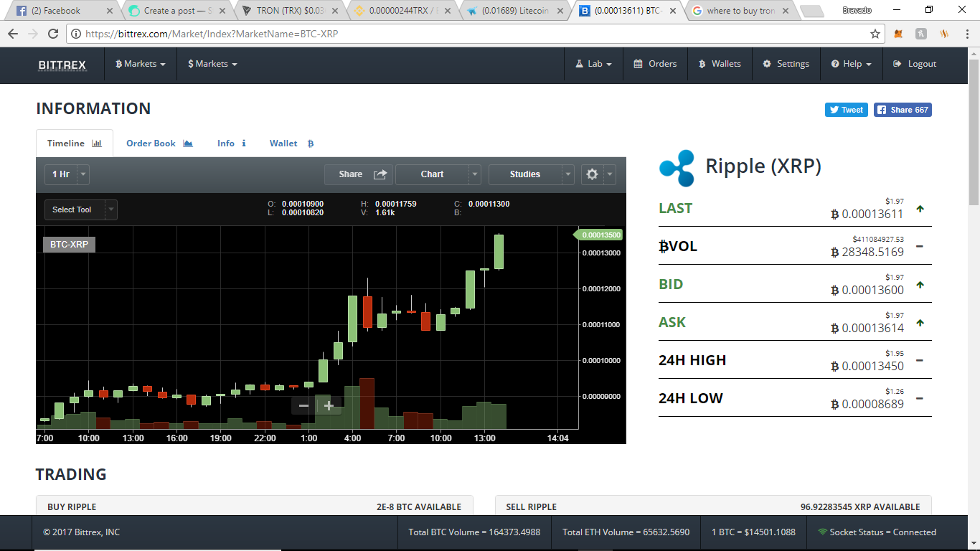980x551 pixels.
Task: Bookmark this page with the star icon
Action: pos(875,34)
